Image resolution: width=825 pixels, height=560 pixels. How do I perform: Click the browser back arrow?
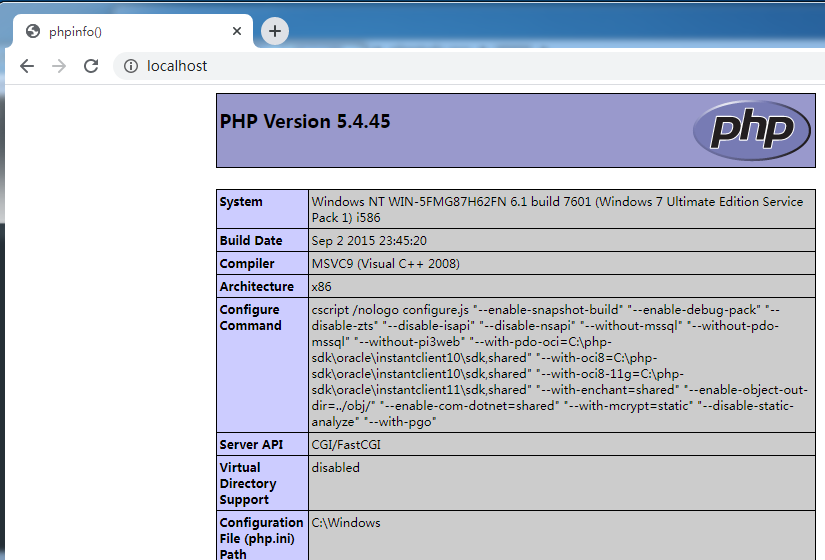point(27,66)
